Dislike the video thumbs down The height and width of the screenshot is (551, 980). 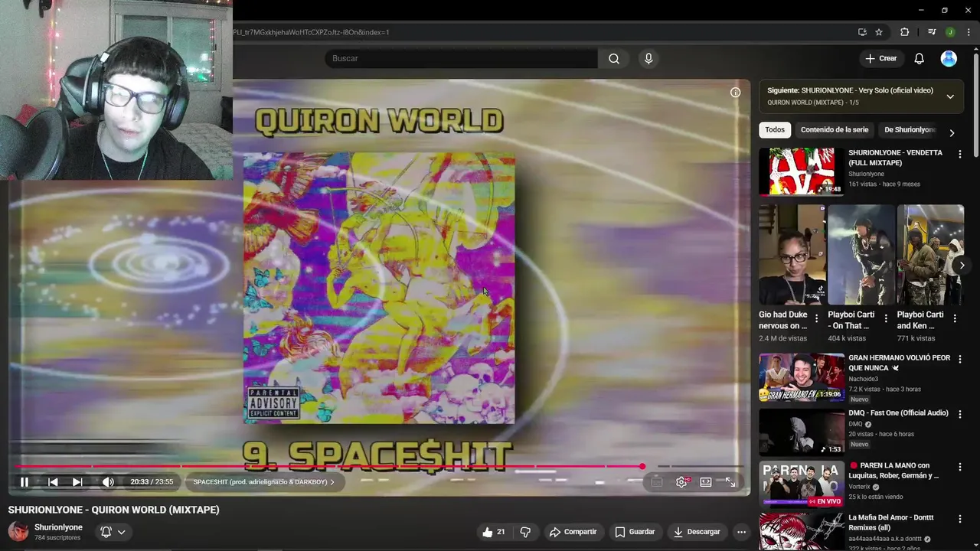[525, 532]
